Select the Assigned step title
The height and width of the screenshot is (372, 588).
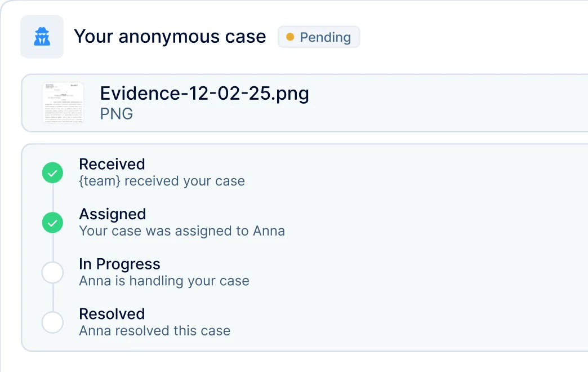tap(113, 214)
